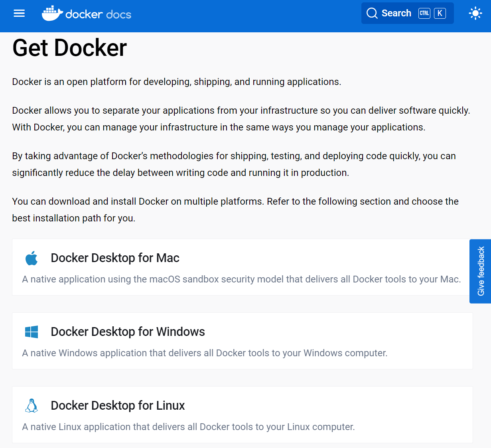Click the magnifying glass search icon

click(x=372, y=13)
